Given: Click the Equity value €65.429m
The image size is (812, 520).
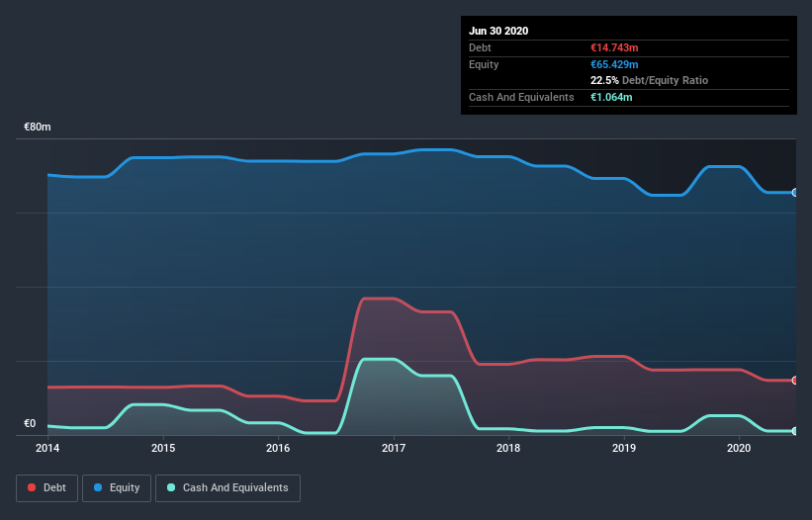Looking at the screenshot, I should click(614, 64).
